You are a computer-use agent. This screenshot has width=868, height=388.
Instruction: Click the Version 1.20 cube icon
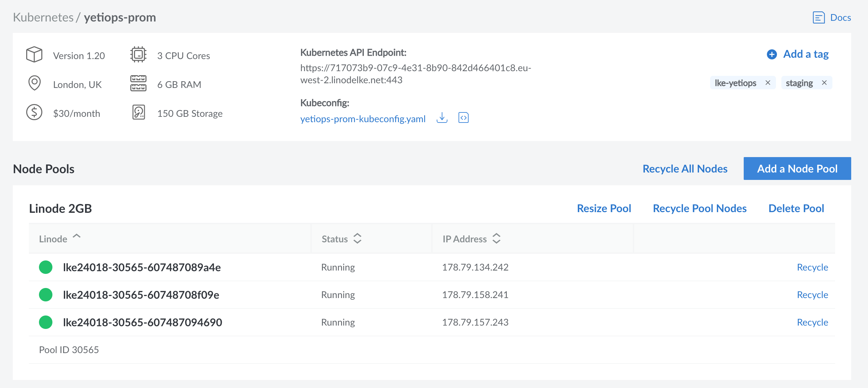34,54
